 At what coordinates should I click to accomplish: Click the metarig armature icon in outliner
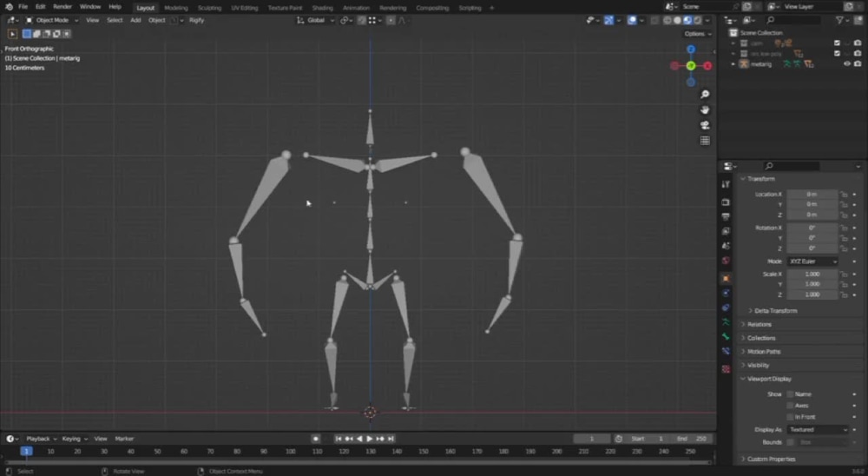tap(744, 63)
